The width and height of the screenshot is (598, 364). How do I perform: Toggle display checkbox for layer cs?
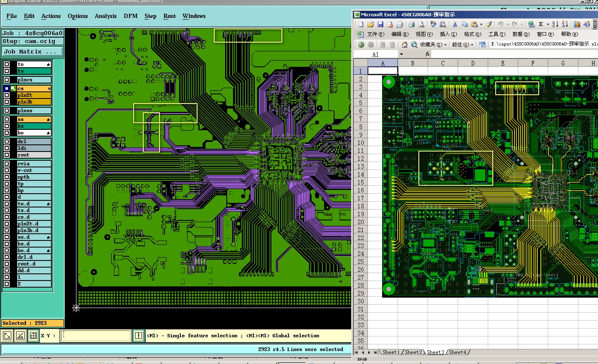pos(7,88)
